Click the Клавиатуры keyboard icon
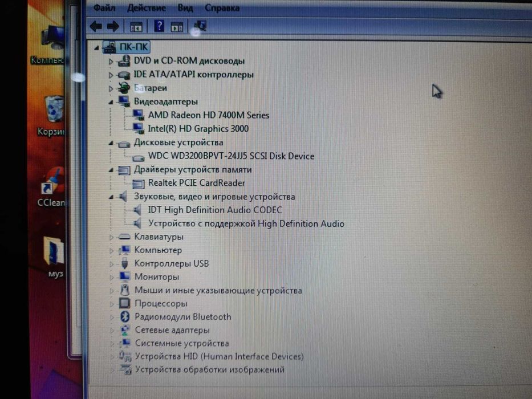Viewport: 532px width, 399px height. click(124, 237)
